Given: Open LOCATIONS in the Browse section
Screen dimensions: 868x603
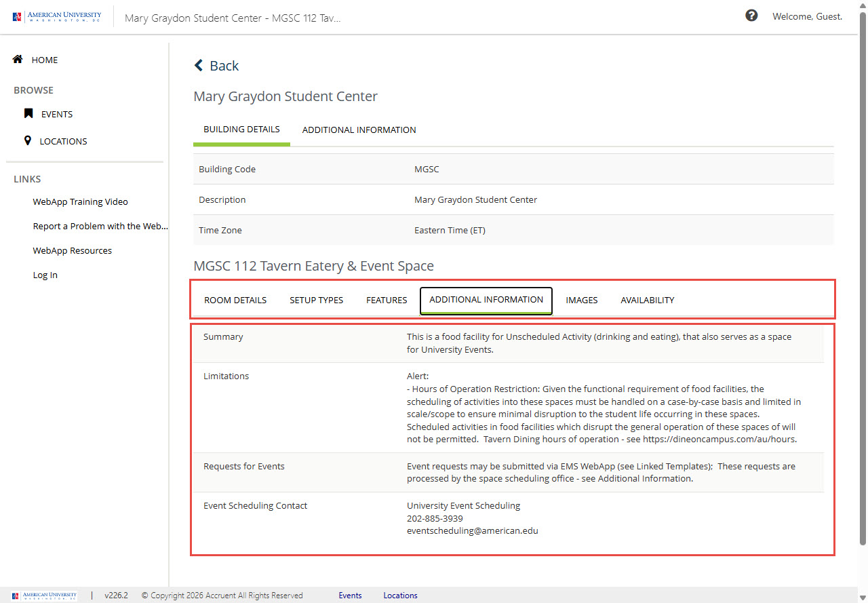Looking at the screenshot, I should pos(63,141).
